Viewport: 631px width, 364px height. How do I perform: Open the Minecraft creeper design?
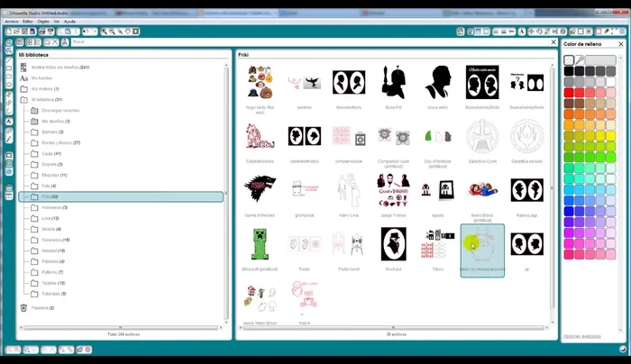click(x=260, y=242)
